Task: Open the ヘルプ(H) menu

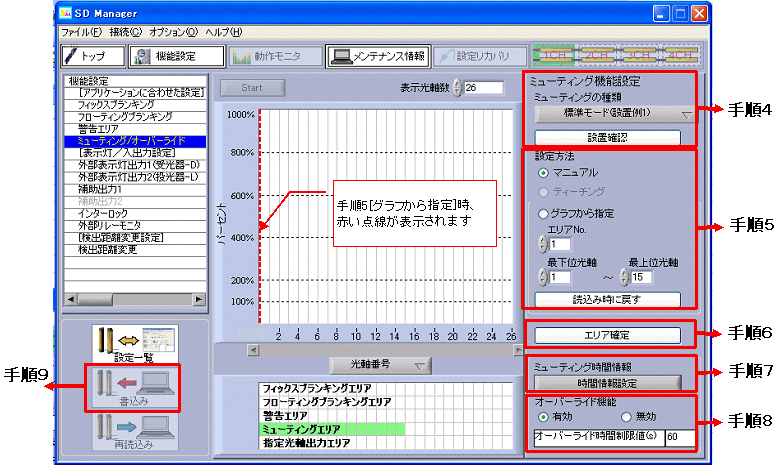Action: pyautogui.click(x=224, y=32)
